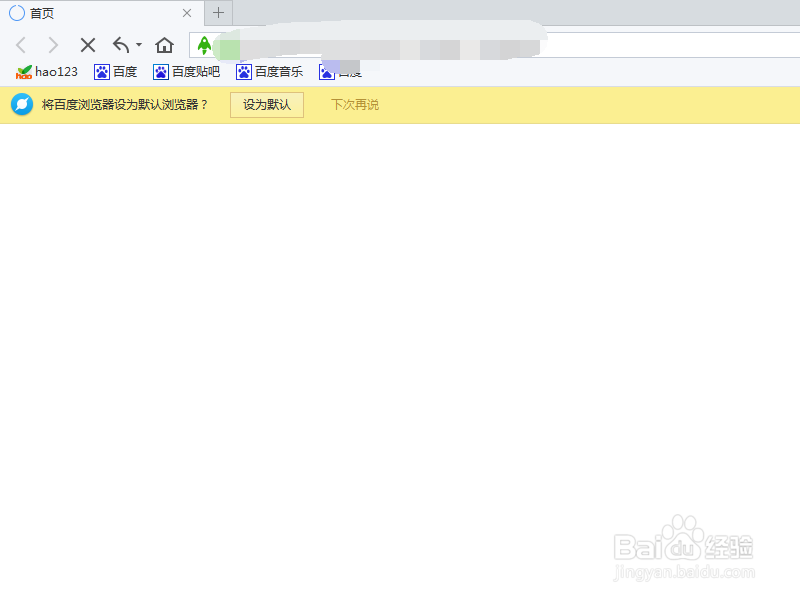This screenshot has width=800, height=600.
Task: Click the forward navigation arrow
Action: pyautogui.click(x=53, y=45)
